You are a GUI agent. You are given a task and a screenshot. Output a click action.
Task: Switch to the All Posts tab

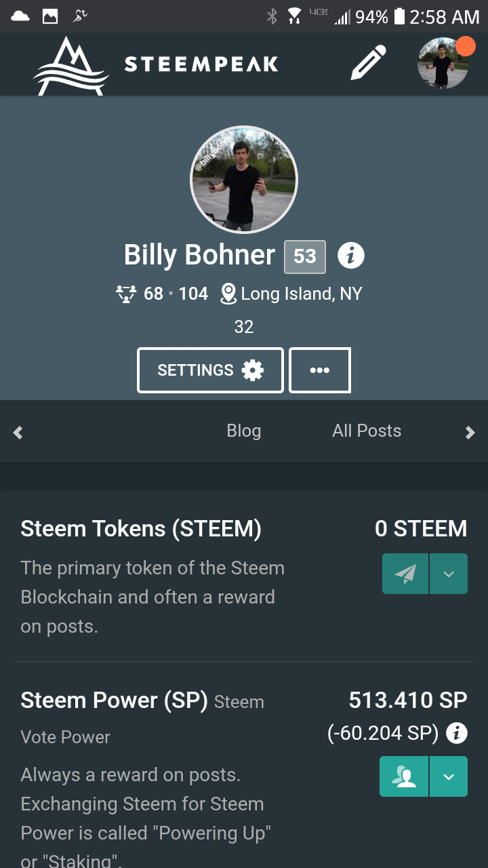[367, 431]
